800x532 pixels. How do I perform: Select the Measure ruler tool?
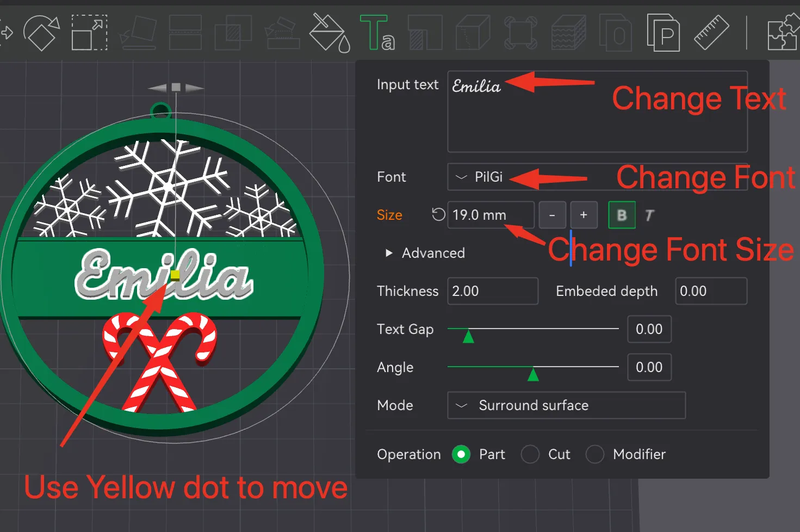pyautogui.click(x=711, y=33)
